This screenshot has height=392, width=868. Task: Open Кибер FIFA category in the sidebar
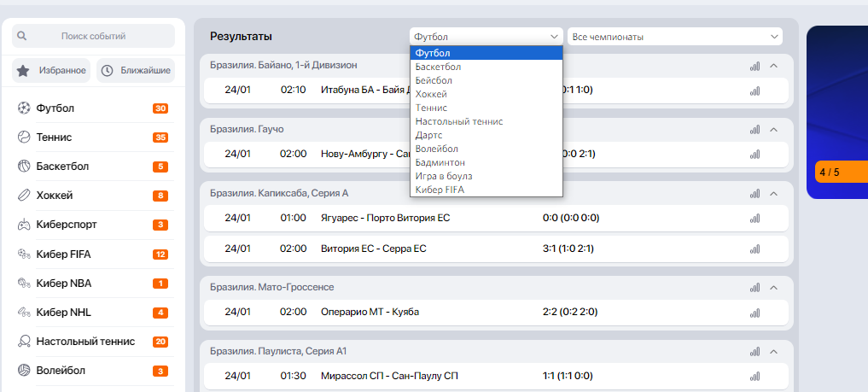click(x=93, y=255)
